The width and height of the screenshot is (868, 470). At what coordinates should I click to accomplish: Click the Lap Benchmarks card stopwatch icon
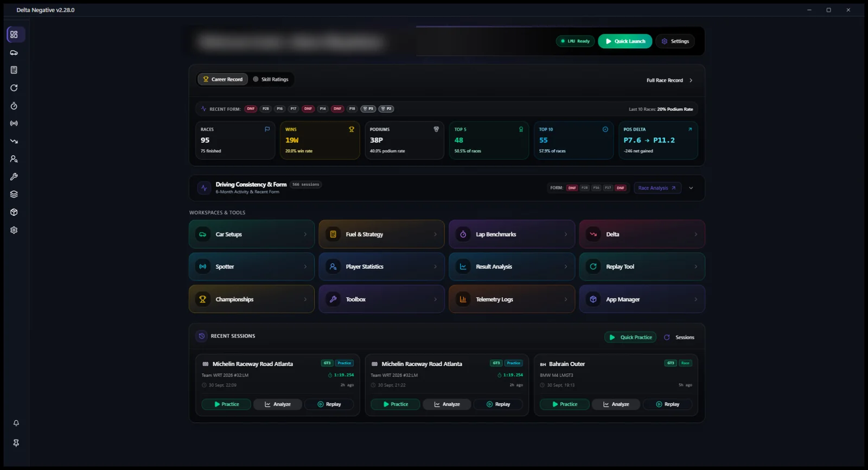click(x=463, y=234)
